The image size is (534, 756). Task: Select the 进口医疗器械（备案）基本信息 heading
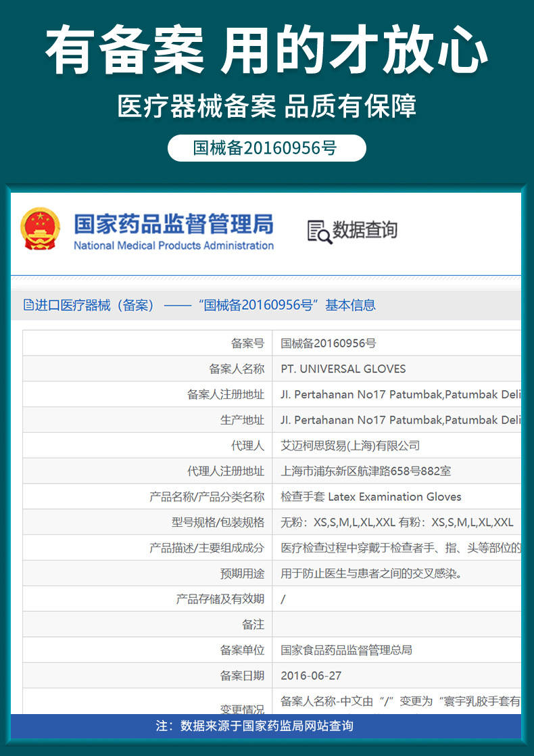205,305
